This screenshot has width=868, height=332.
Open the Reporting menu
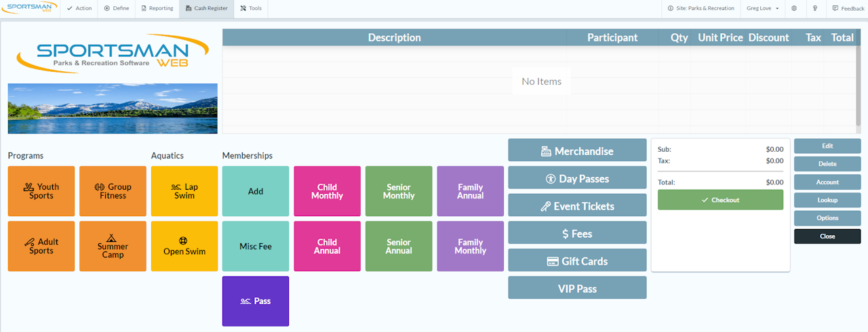pos(157,8)
